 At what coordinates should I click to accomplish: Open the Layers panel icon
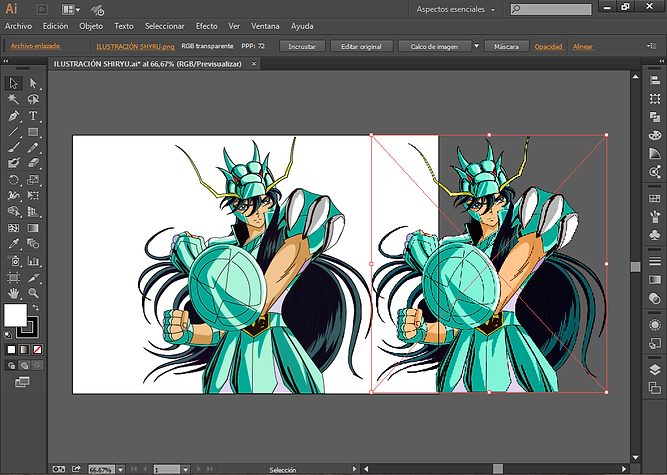click(x=655, y=370)
